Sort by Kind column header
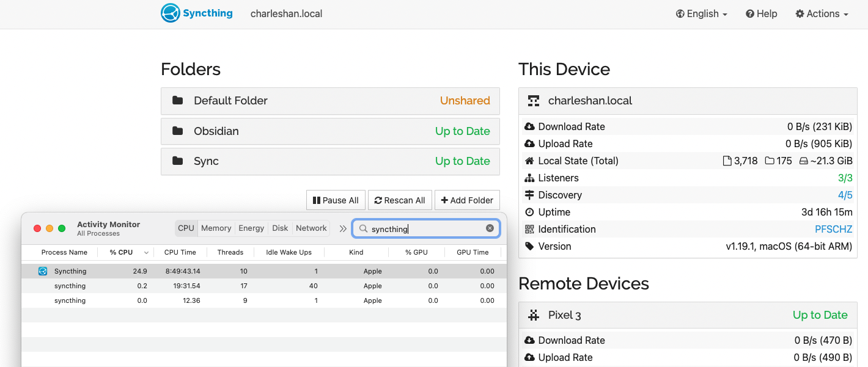868x367 pixels. 356,252
